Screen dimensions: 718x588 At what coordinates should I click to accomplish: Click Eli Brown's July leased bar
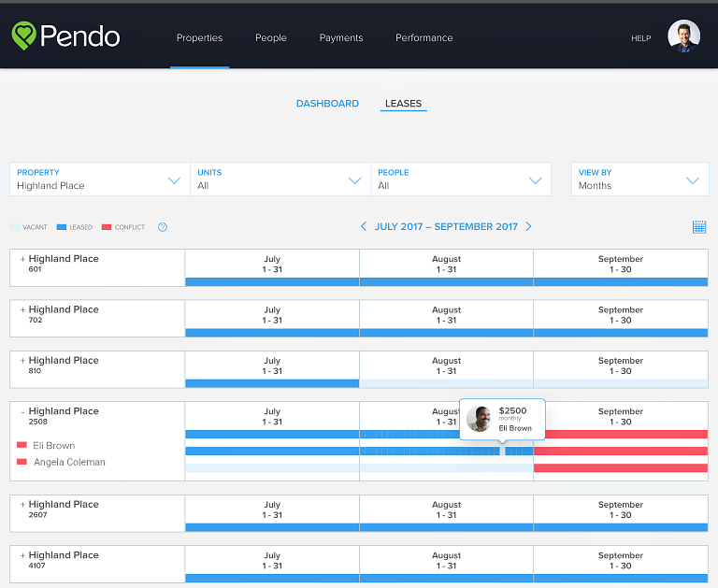pyautogui.click(x=272, y=452)
